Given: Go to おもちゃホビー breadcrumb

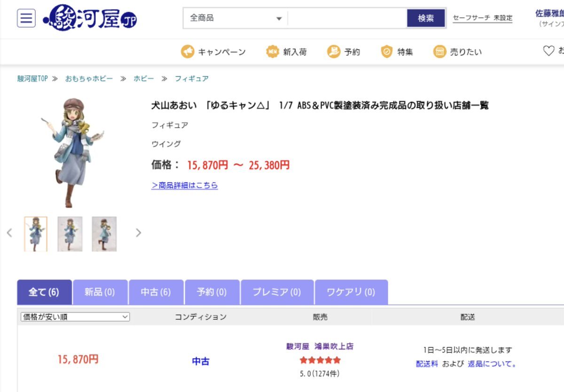Looking at the screenshot, I should click(x=89, y=78).
